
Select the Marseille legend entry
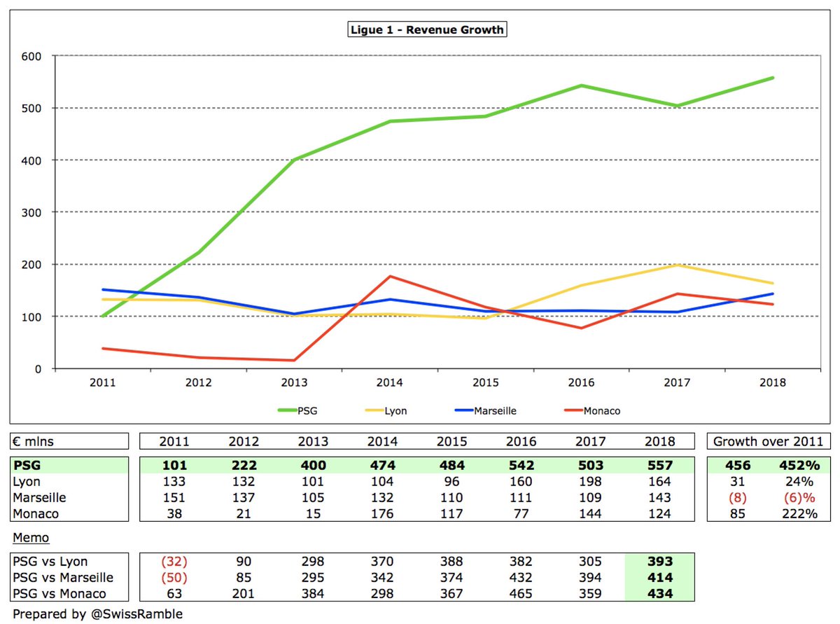click(487, 411)
